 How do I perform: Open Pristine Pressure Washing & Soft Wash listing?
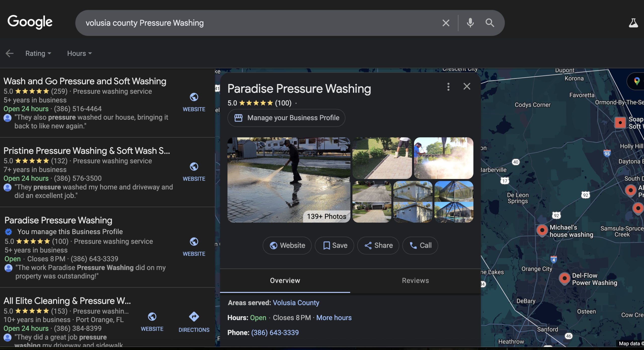coord(87,151)
